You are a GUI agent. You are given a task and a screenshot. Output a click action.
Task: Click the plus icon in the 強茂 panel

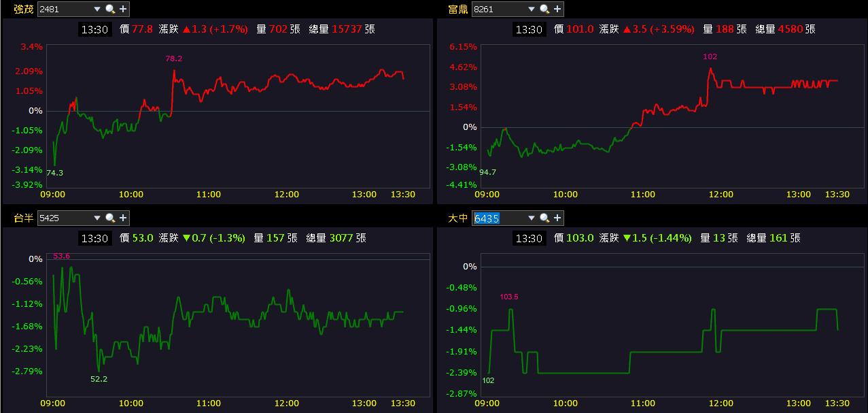pyautogui.click(x=123, y=9)
